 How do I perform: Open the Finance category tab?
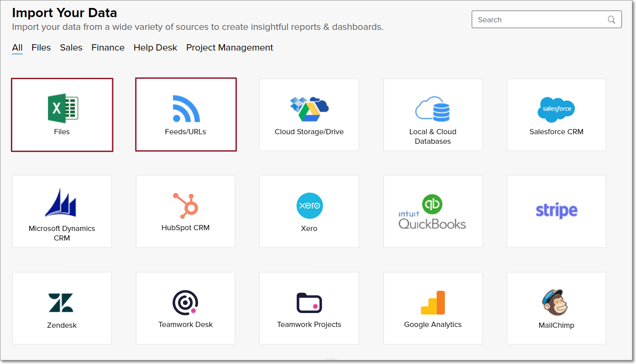click(x=108, y=48)
